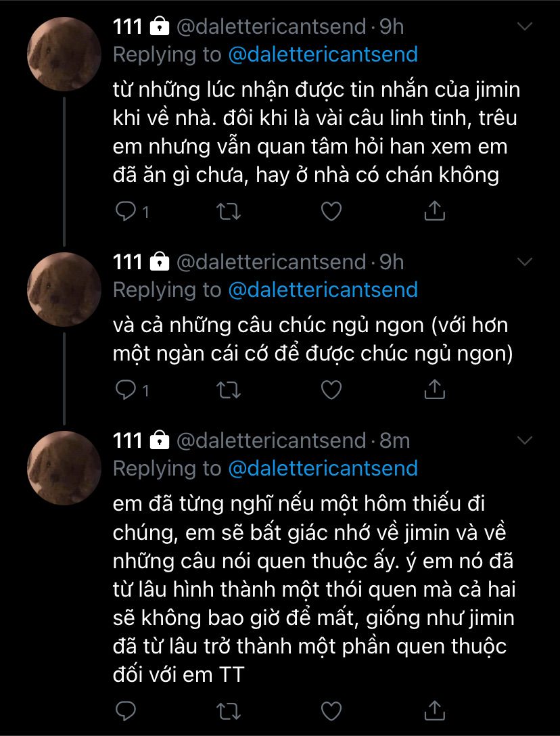Reply to the tweet about jimin's messages
Viewport: 560px width, 736px height.
click(x=126, y=212)
